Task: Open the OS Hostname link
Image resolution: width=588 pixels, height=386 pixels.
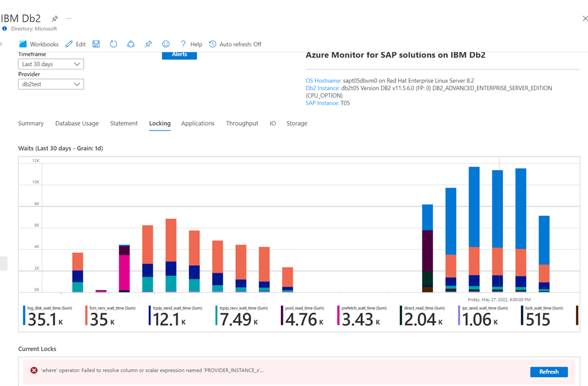Action: click(323, 81)
